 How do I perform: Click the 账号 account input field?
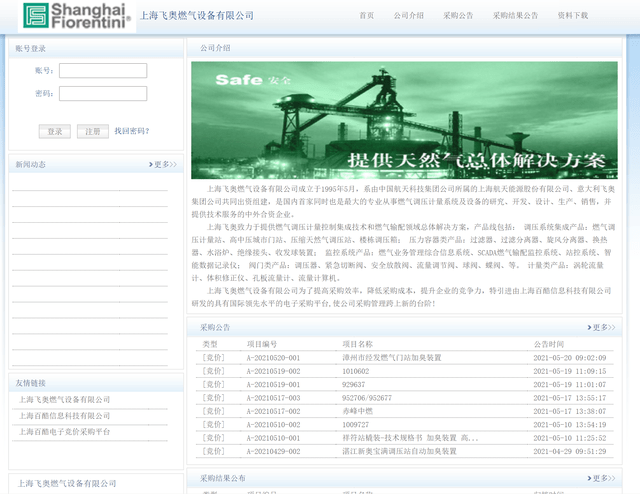pos(103,71)
